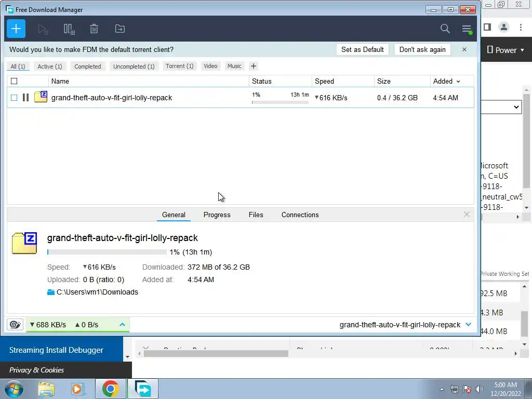Click the background page horizontal scrollbar thumb
This screenshot has height=399, width=532.
click(216, 353)
